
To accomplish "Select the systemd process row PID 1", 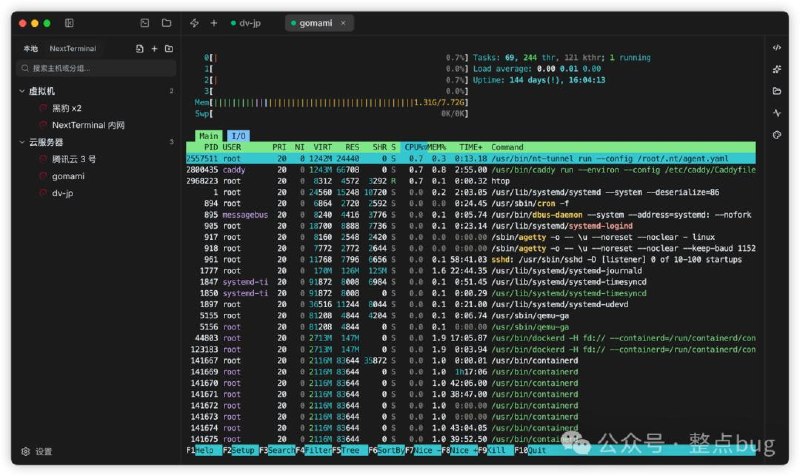I will click(471, 192).
